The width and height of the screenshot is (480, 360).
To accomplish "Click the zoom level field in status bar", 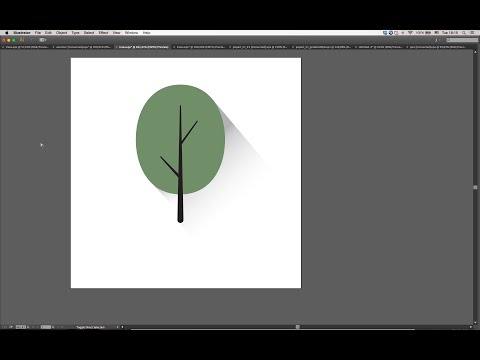I will [20, 327].
